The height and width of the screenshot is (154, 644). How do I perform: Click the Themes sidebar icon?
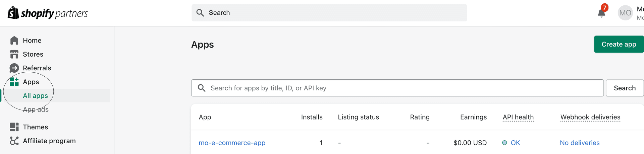[14, 127]
